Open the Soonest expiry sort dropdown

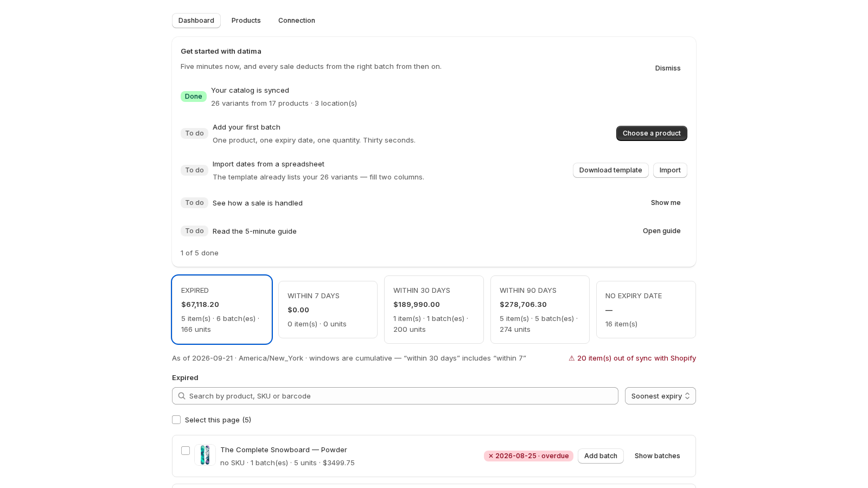660,396
